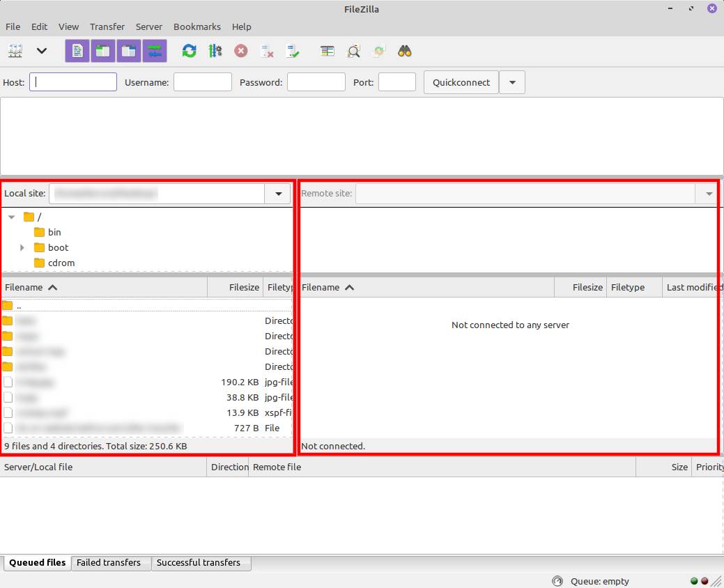This screenshot has height=588, width=724.
Task: Focus the Host input field
Action: pyautogui.click(x=73, y=82)
